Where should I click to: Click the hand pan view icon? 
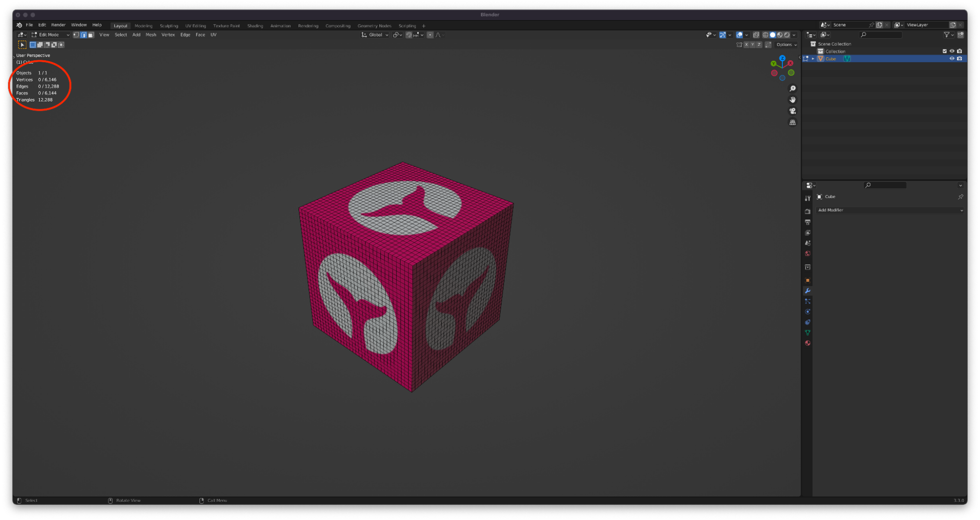coord(792,100)
